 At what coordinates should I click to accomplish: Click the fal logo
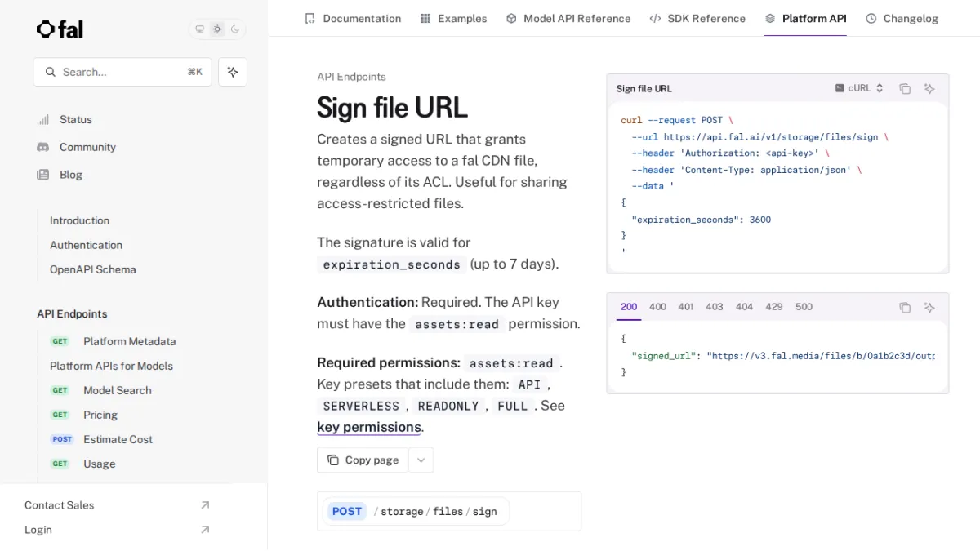click(x=60, y=29)
